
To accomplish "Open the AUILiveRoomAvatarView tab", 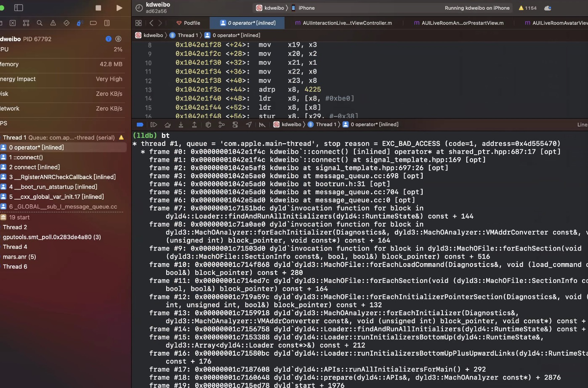I will point(556,23).
